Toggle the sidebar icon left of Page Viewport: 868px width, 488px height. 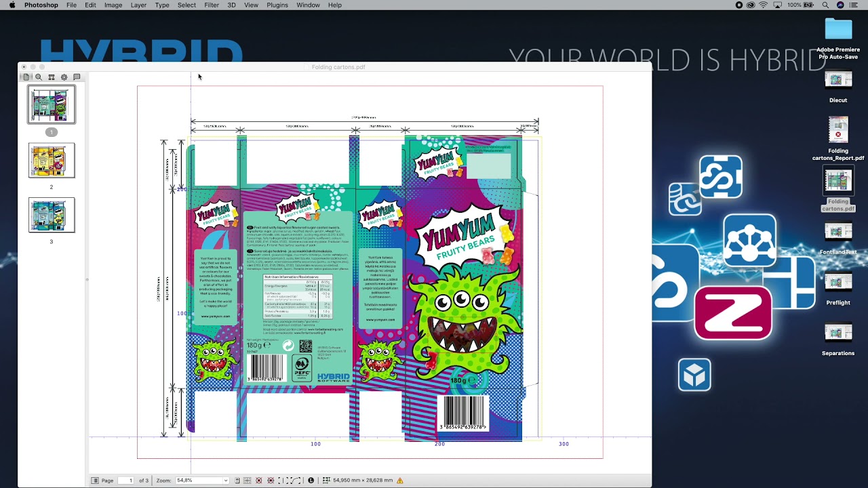95,481
